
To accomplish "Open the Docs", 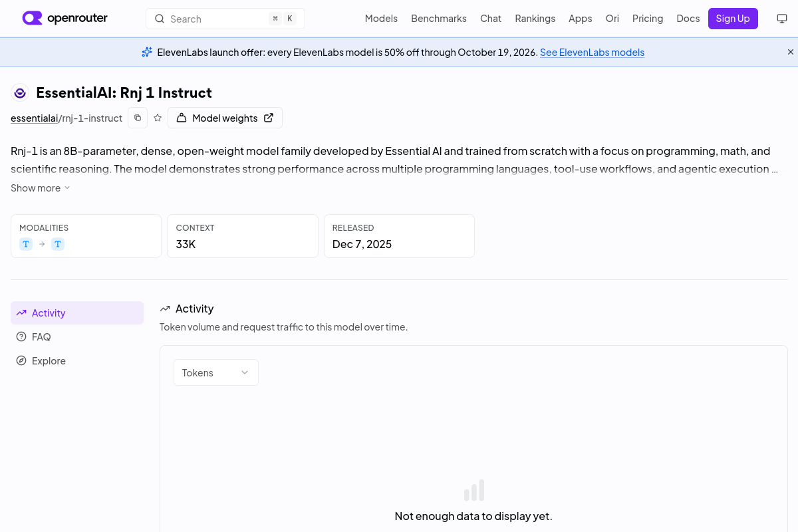I will 688,19.
